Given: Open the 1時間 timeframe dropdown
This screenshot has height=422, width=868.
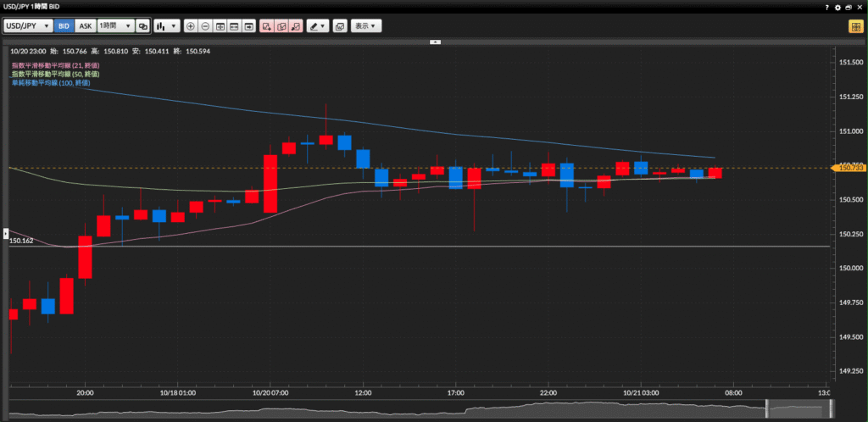Looking at the screenshot, I should 115,26.
